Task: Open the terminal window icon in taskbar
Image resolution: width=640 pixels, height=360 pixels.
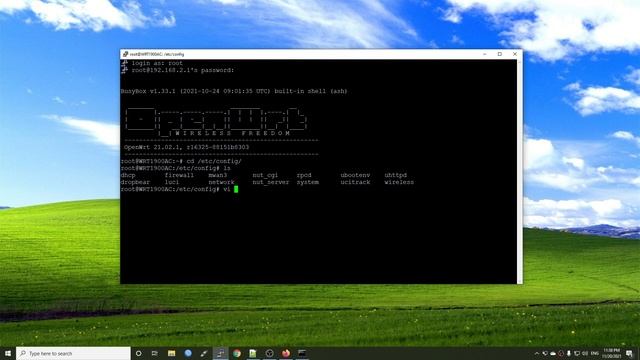Action: click(x=302, y=353)
